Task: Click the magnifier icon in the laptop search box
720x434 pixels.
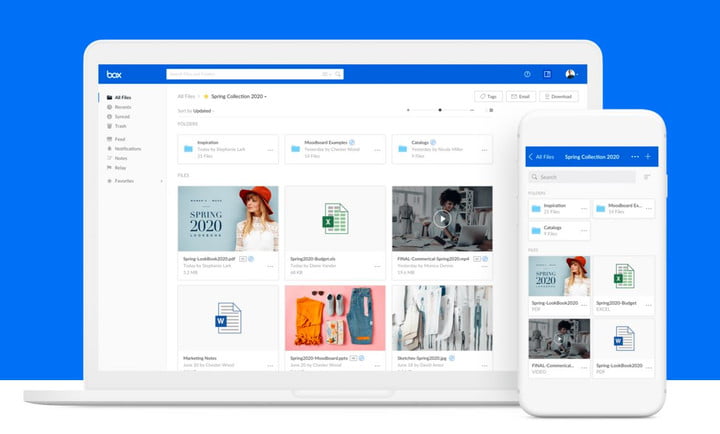Action: 338,74
